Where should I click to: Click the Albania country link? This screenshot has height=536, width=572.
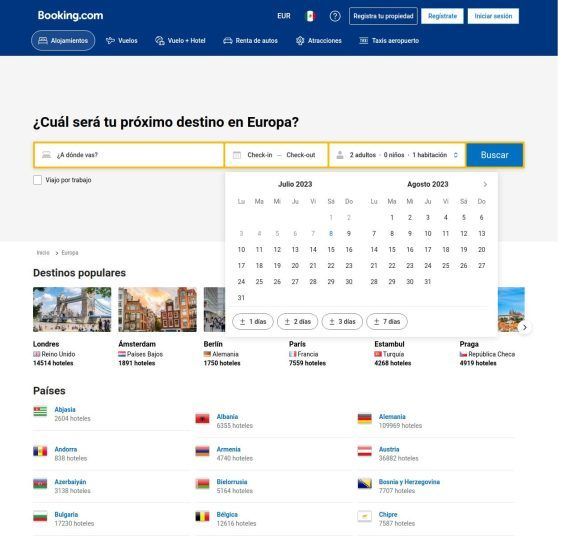click(227, 417)
